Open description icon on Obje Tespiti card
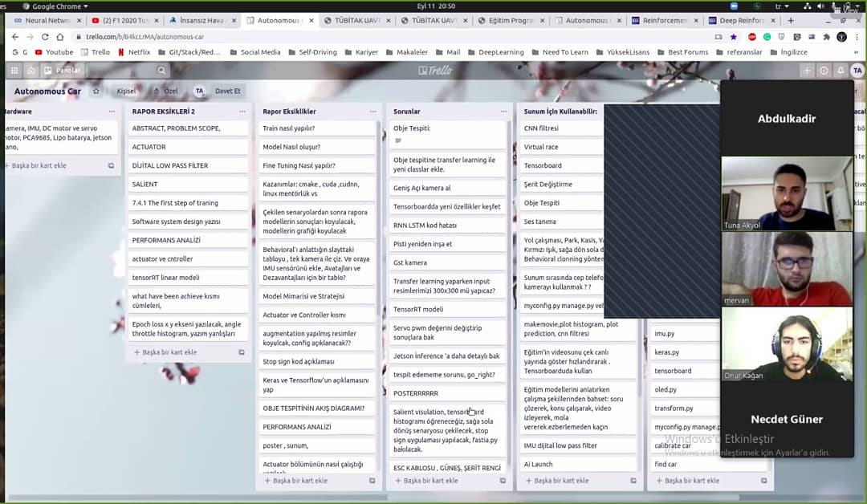Screen dimensions: 867x504 click(398, 140)
